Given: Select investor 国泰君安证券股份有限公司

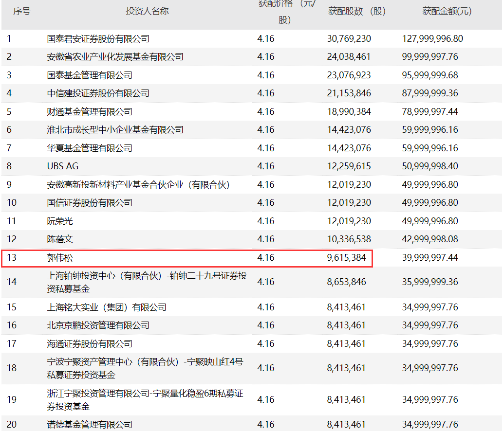Looking at the screenshot, I should point(98,39).
